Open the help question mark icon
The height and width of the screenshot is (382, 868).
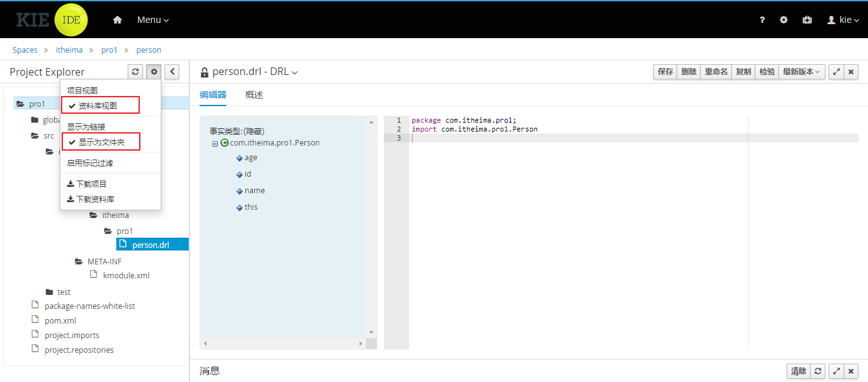click(762, 20)
